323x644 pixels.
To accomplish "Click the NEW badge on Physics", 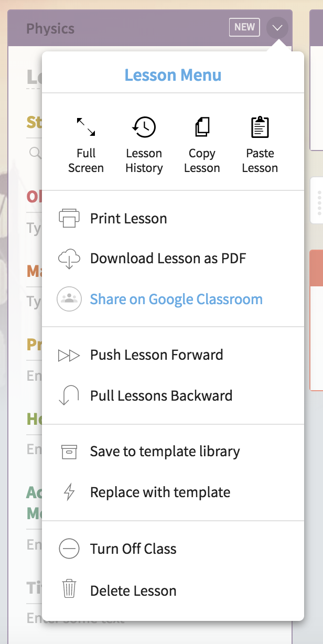I will [244, 27].
